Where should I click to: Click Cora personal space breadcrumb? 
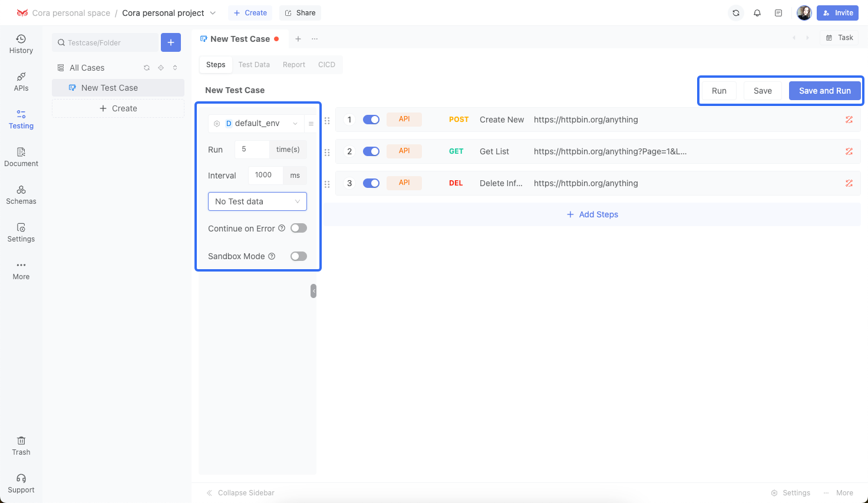tap(71, 13)
